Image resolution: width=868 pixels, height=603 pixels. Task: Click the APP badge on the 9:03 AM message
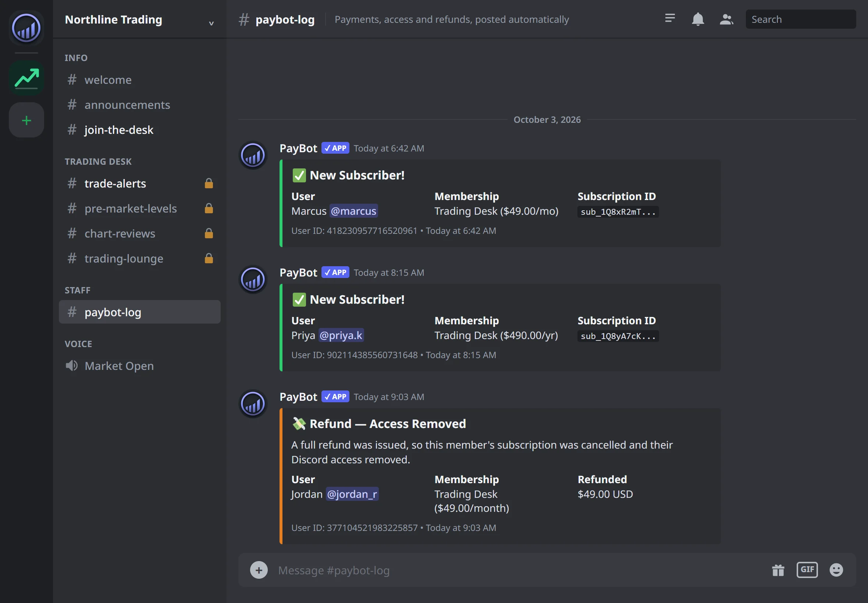(x=335, y=397)
